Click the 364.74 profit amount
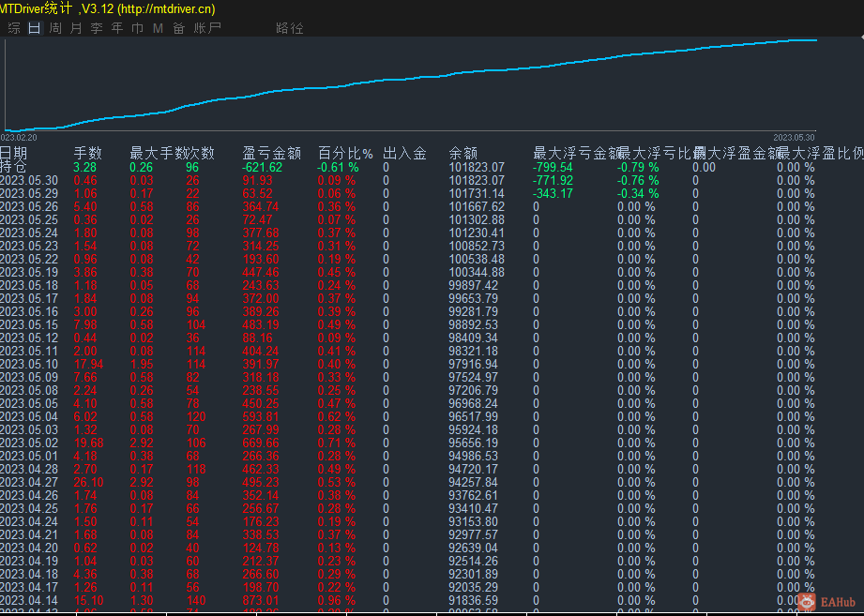Viewport: 864px width, 616px height. coord(261,207)
